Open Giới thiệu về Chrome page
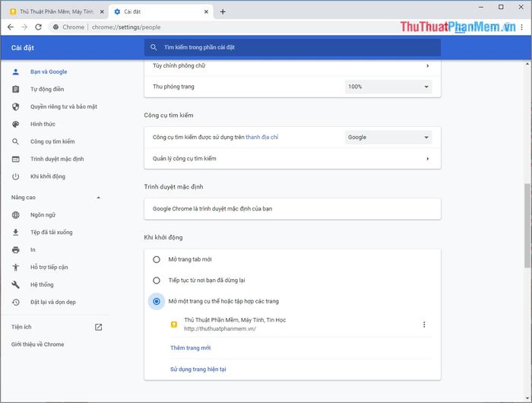The height and width of the screenshot is (403, 532). 38,344
